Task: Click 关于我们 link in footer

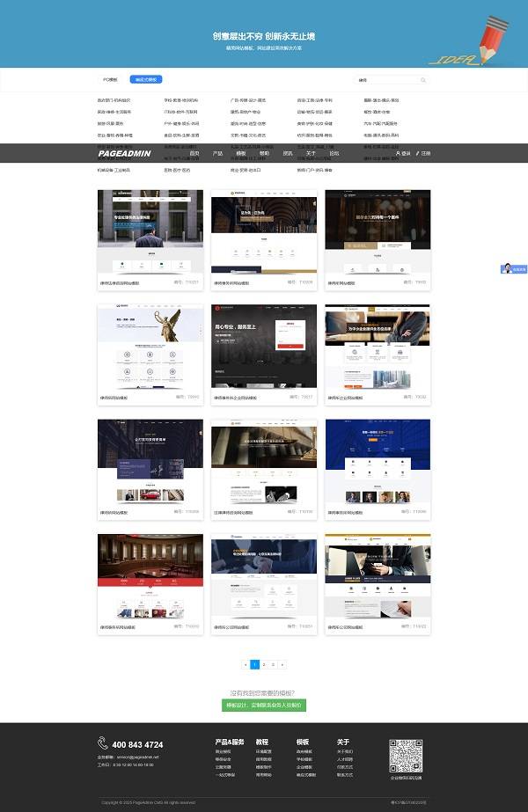Action: coord(344,752)
